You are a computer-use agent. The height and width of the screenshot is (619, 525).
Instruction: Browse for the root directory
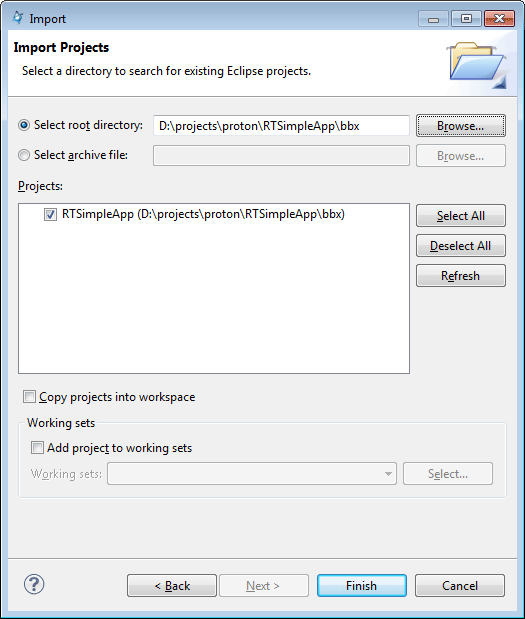pyautogui.click(x=461, y=126)
